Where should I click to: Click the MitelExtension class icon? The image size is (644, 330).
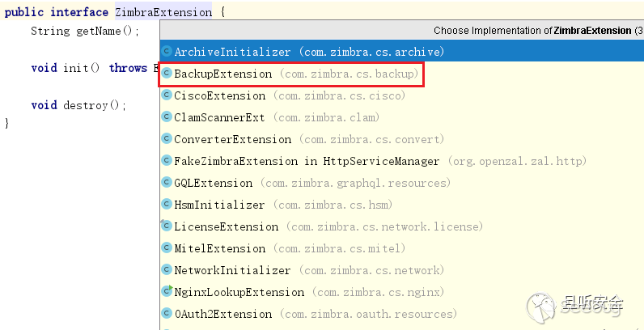coord(167,248)
